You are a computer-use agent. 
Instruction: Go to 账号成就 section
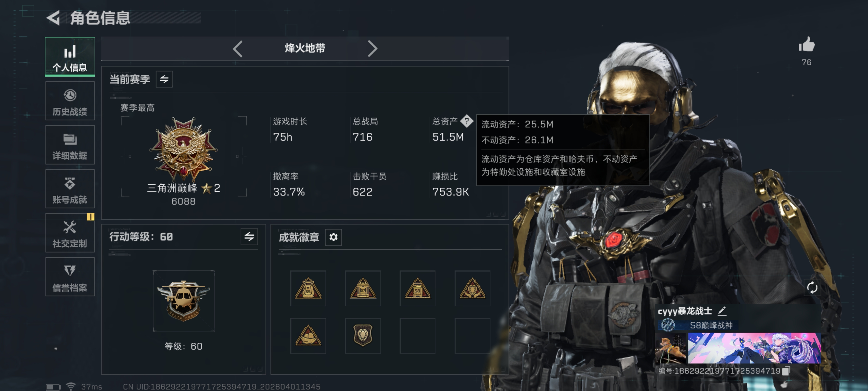pyautogui.click(x=70, y=189)
